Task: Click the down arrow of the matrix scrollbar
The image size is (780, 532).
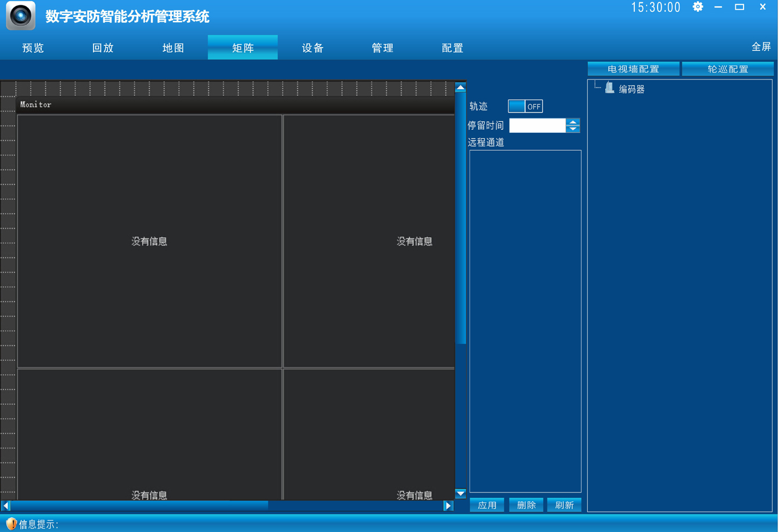Action: pyautogui.click(x=460, y=493)
